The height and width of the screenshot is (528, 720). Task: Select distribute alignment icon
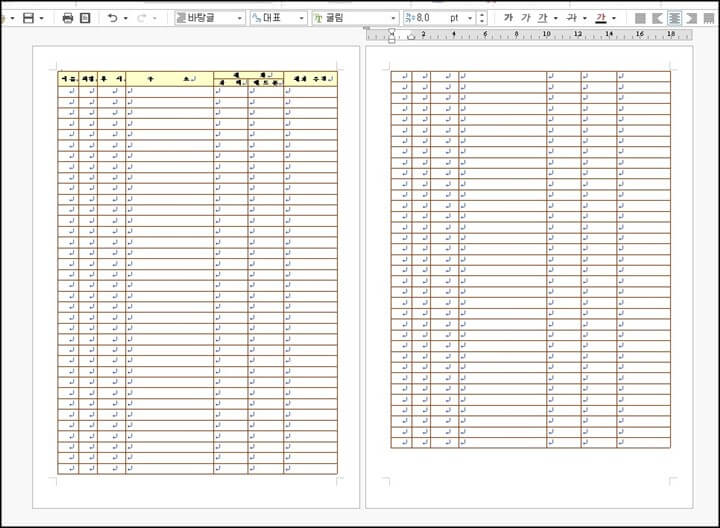pyautogui.click(x=709, y=18)
